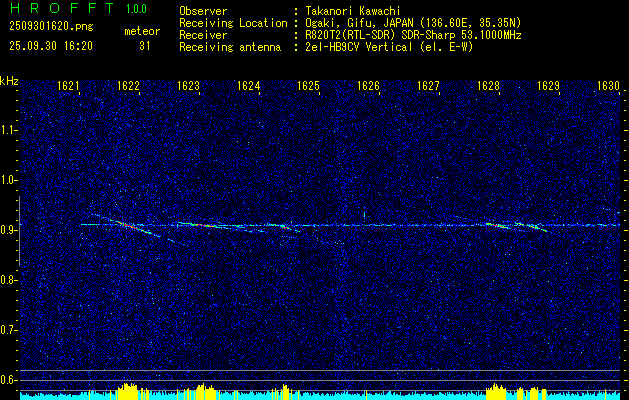
Task: Click the meteor count 31
Action: pos(145,46)
